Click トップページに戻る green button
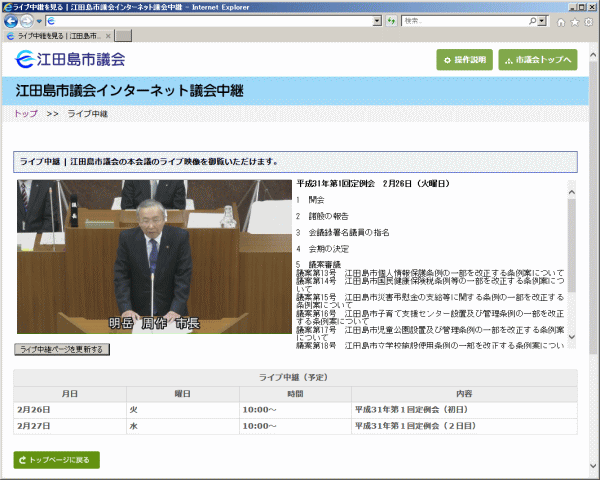This screenshot has width=600, height=480. pyautogui.click(x=57, y=460)
